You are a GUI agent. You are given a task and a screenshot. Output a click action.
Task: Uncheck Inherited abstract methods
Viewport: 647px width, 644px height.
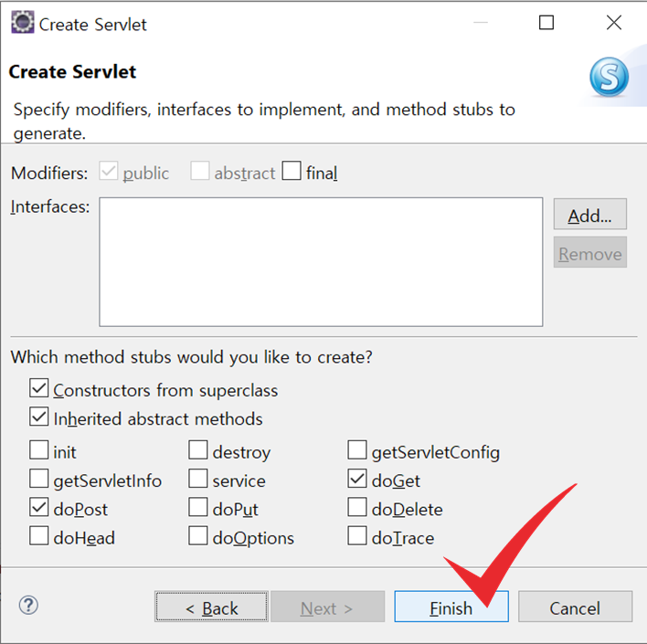click(x=38, y=417)
